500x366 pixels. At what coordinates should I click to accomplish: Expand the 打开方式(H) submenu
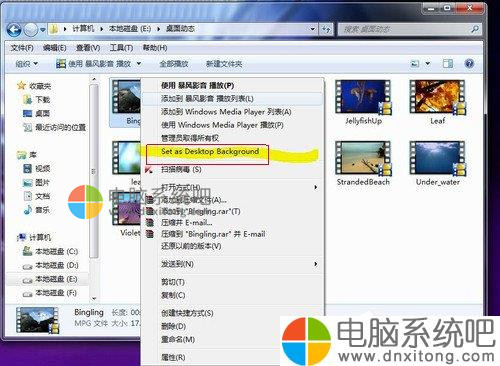point(315,187)
